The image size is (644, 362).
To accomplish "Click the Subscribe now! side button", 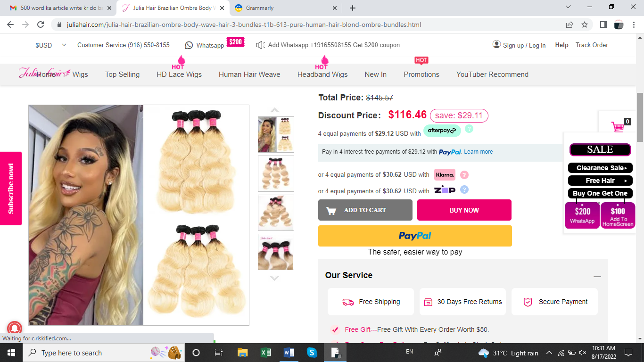I will click(11, 189).
